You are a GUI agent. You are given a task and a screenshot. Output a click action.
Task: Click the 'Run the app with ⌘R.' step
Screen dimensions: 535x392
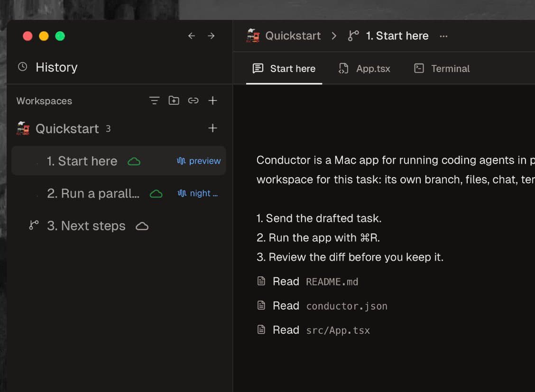click(318, 237)
